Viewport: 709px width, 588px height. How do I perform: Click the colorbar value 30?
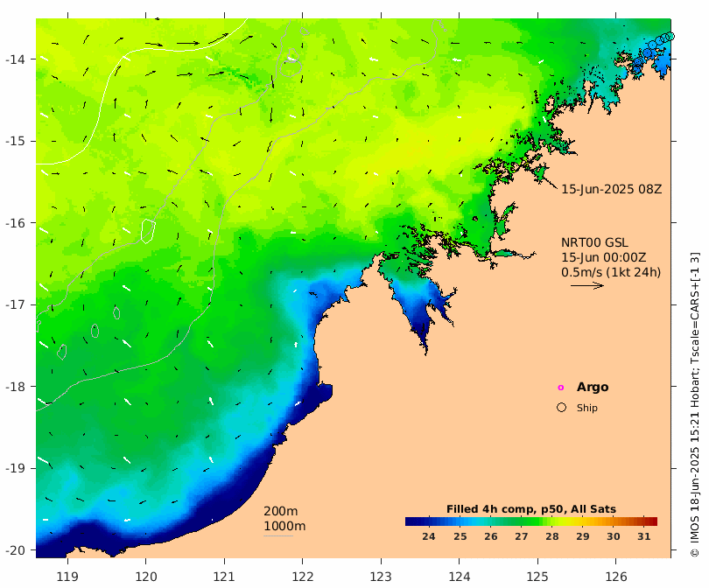pos(613,536)
